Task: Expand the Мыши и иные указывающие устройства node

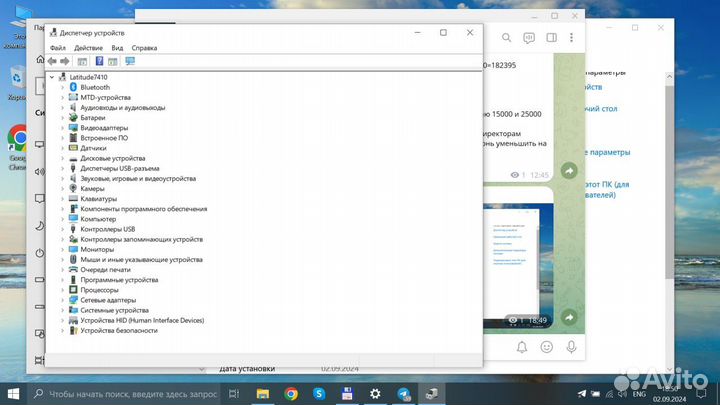Action: pyautogui.click(x=62, y=259)
